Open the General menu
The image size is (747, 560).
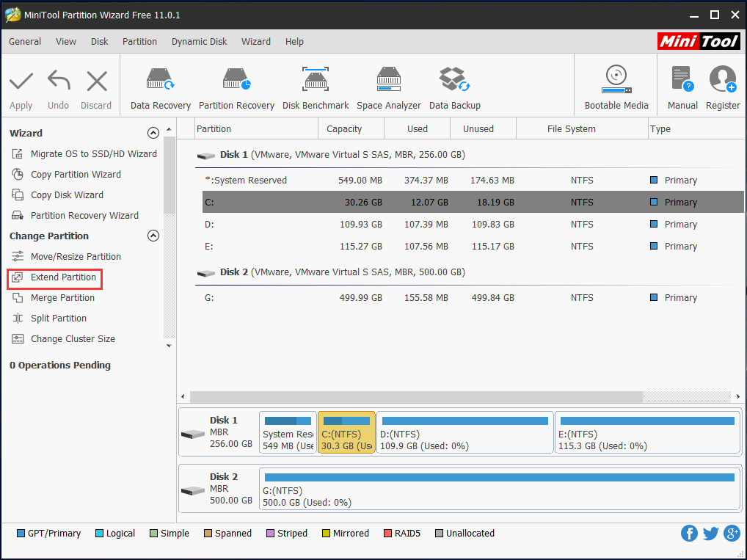pos(25,41)
